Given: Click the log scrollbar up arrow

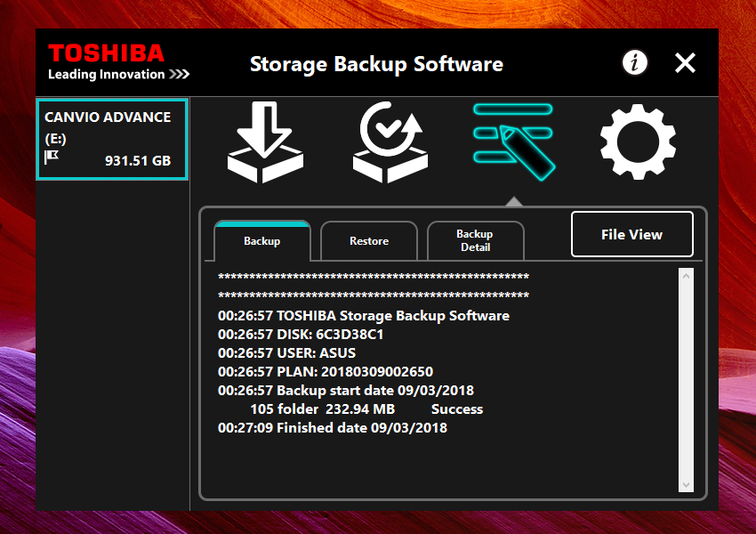Looking at the screenshot, I should click(x=686, y=277).
